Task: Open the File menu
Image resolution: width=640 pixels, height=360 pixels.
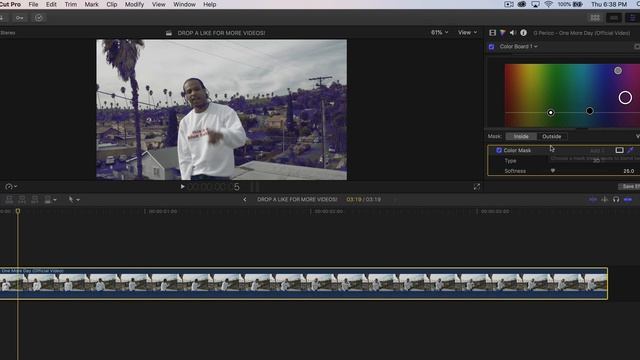Action: (x=33, y=4)
